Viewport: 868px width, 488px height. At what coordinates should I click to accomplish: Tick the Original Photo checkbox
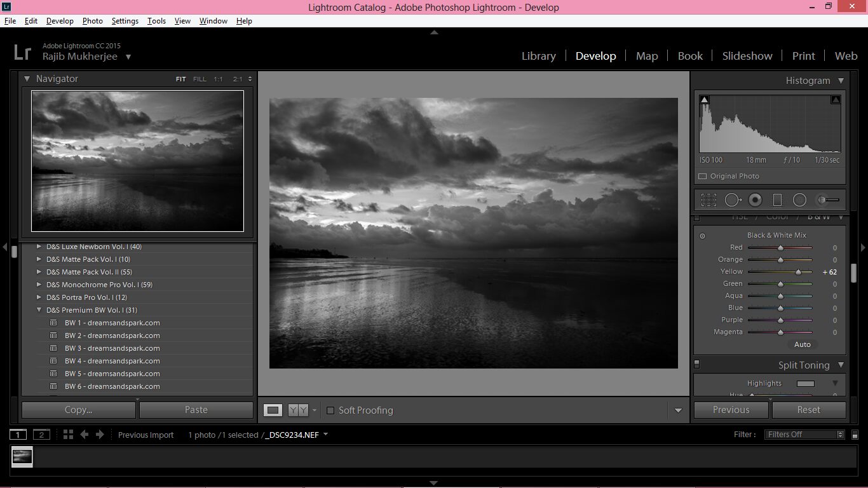pyautogui.click(x=702, y=177)
